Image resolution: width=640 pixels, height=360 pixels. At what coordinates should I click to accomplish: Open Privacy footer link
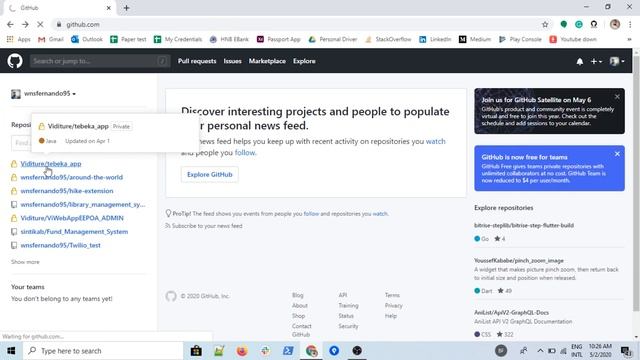click(393, 305)
